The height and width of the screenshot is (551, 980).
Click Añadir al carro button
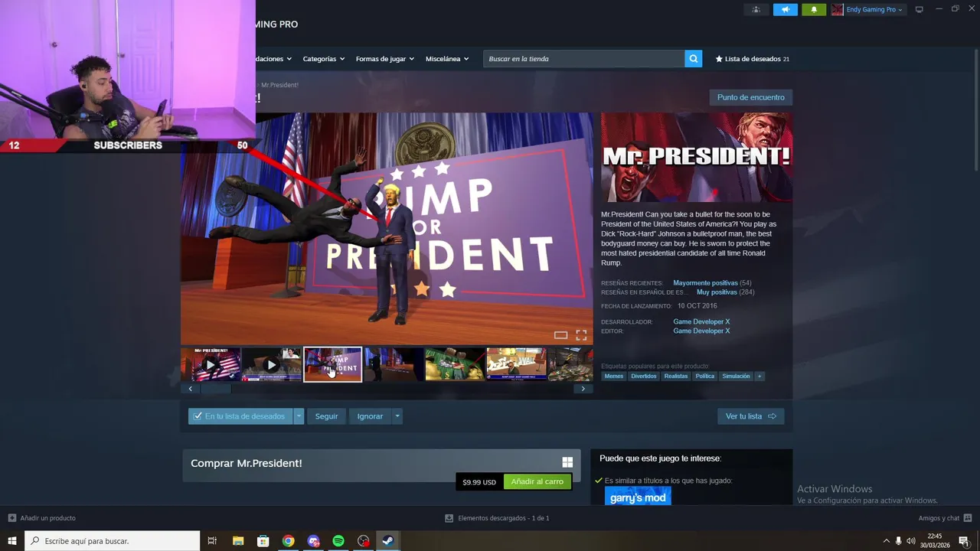pyautogui.click(x=537, y=481)
